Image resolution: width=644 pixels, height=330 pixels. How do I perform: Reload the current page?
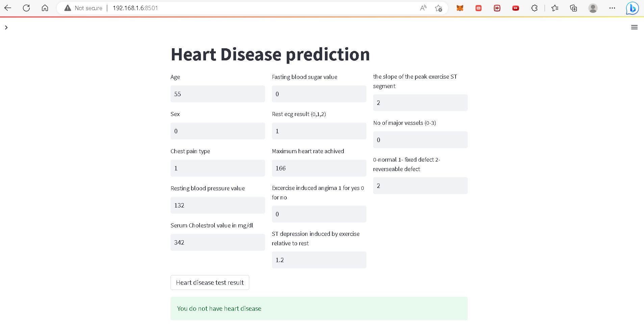(x=26, y=8)
